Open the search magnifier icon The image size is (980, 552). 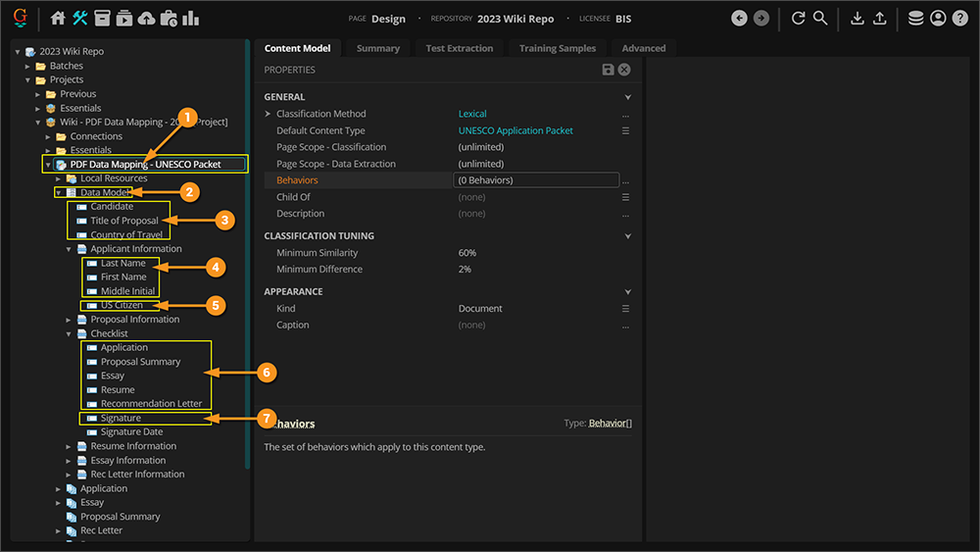click(820, 18)
